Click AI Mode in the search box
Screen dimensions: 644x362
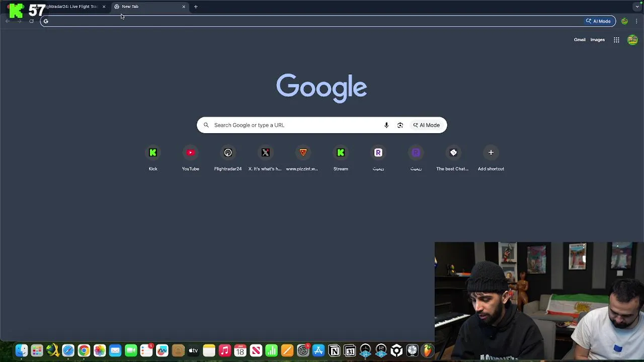tap(426, 125)
